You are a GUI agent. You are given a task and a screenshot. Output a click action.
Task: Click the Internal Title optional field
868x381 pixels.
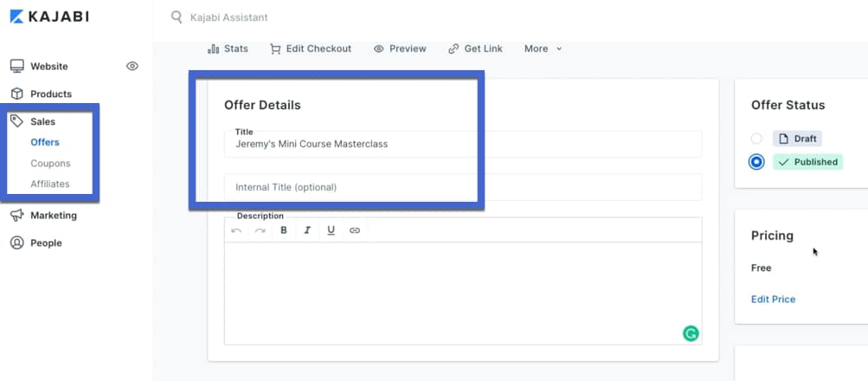coord(462,187)
